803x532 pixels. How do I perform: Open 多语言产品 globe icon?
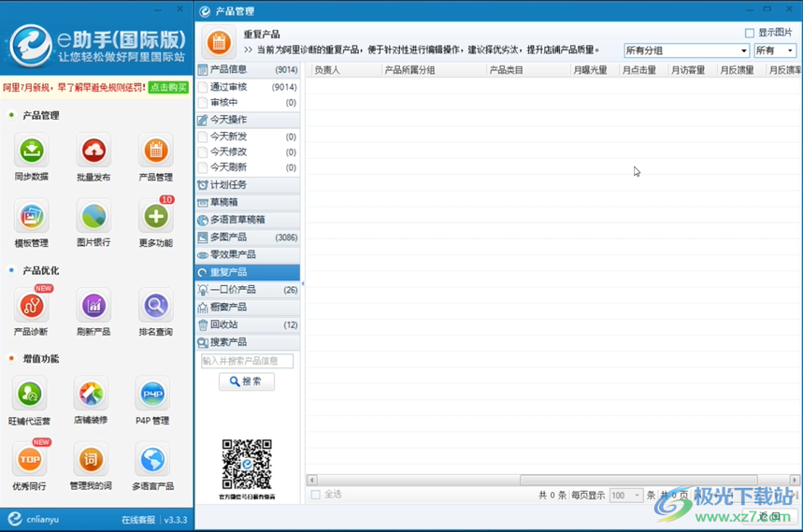click(x=152, y=459)
